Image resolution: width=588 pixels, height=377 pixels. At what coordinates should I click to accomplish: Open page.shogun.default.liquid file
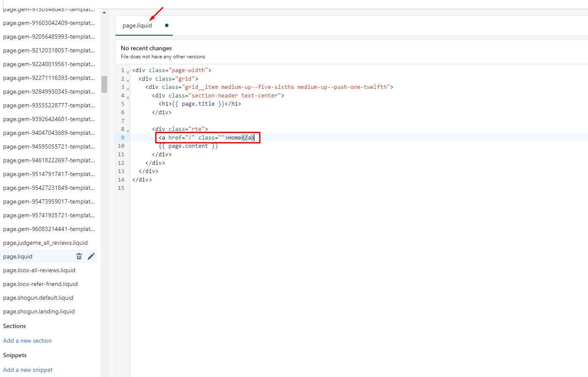38,298
